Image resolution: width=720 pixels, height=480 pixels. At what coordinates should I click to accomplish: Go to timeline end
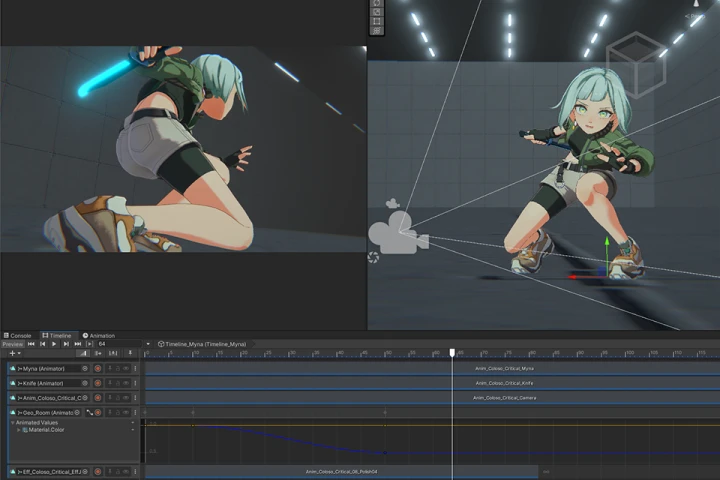[78, 344]
